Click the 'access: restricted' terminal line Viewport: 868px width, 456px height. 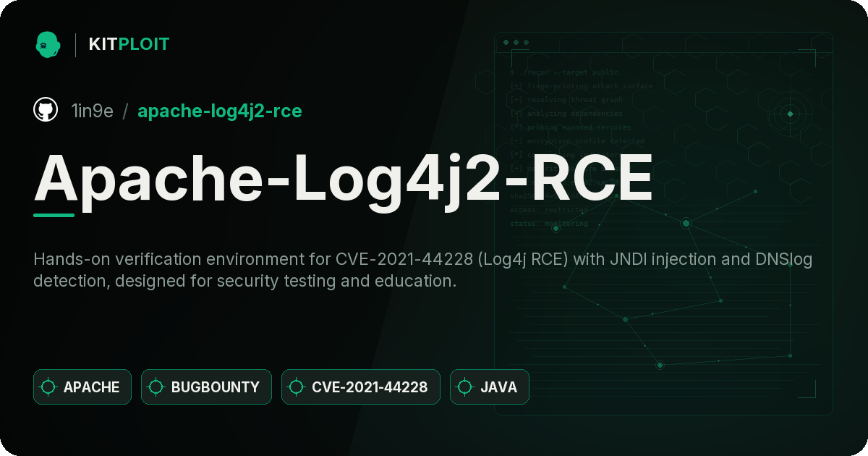(549, 210)
